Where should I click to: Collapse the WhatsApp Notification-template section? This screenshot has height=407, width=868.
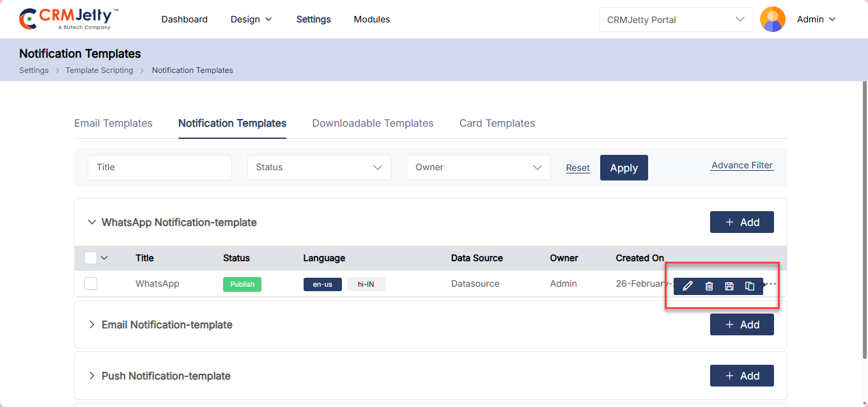(x=91, y=222)
